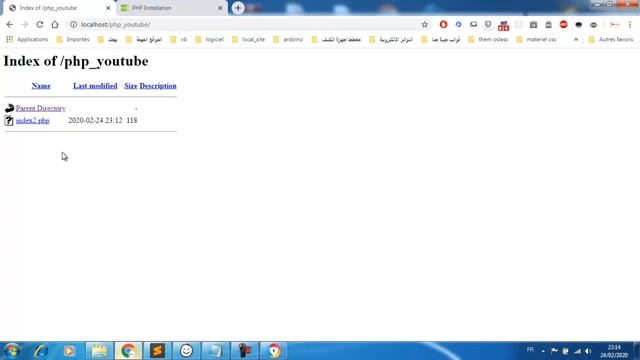The image size is (640, 360).
Task: Click the modified date 2020-02-24 23:12
Action: 95,120
